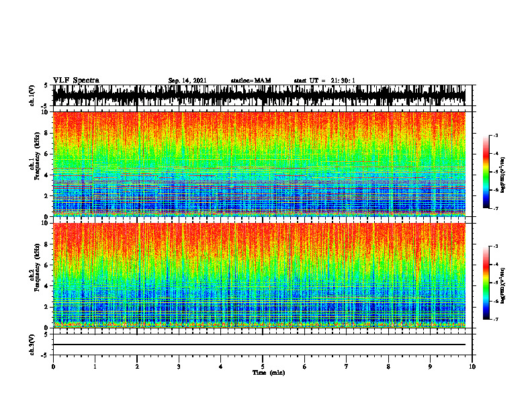Image resolution: width=532 pixels, height=411 pixels.
Task: Select the "start UT = 21:30:1" text
Action: pos(324,81)
